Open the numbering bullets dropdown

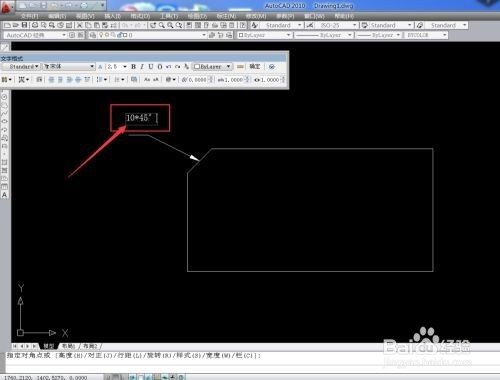[x=119, y=80]
